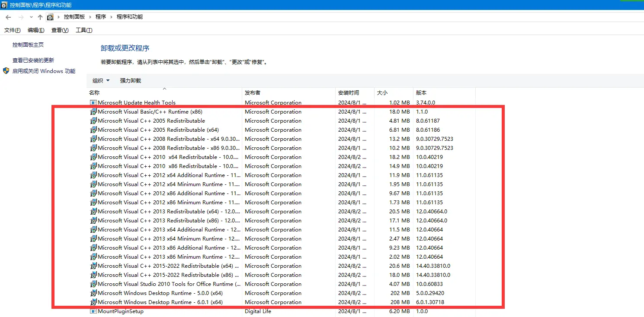This screenshot has width=644, height=317.
Task: Click the 2012 x64 Additional Runtime icon
Action: click(93, 175)
